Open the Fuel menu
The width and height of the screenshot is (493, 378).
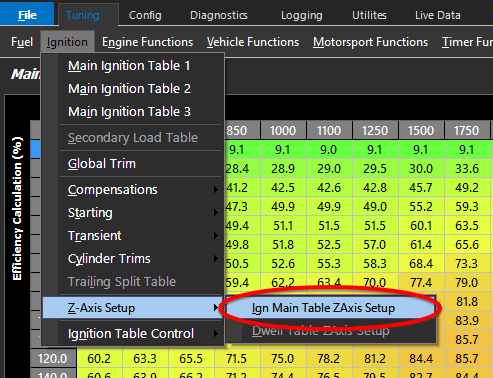[x=22, y=42]
